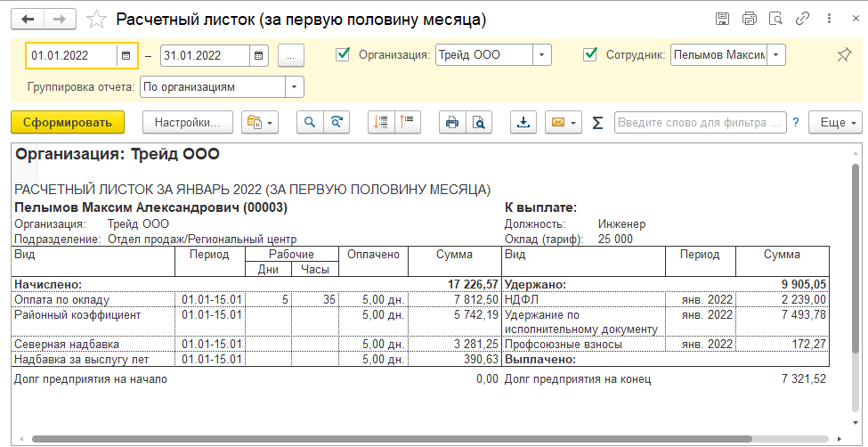Viewport: 868px width, 447px height.
Task: Click the save-to-disk icon in title bar
Action: [x=723, y=19]
